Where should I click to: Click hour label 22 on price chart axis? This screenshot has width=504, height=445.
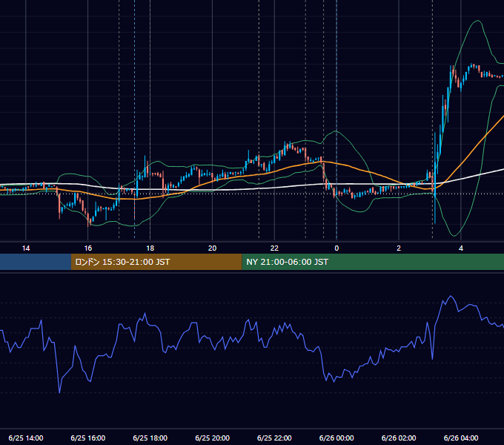coord(274,248)
